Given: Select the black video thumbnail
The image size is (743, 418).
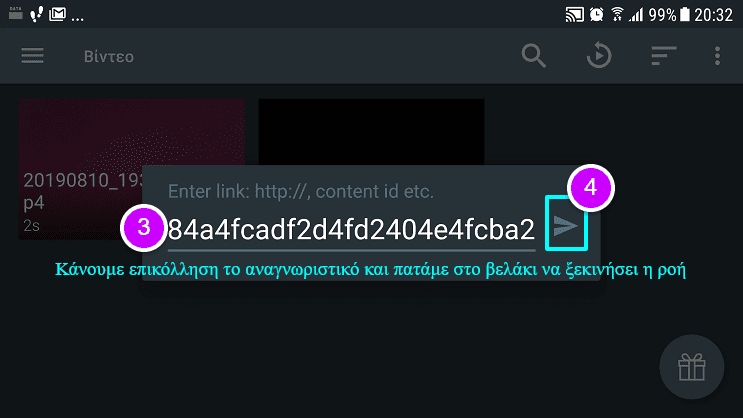Looking at the screenshot, I should click(371, 132).
